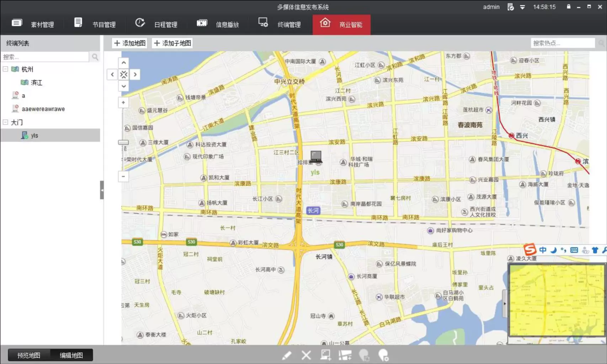Click the hotspot settings pin with gear icon
The height and width of the screenshot is (364, 607).
pyautogui.click(x=384, y=355)
